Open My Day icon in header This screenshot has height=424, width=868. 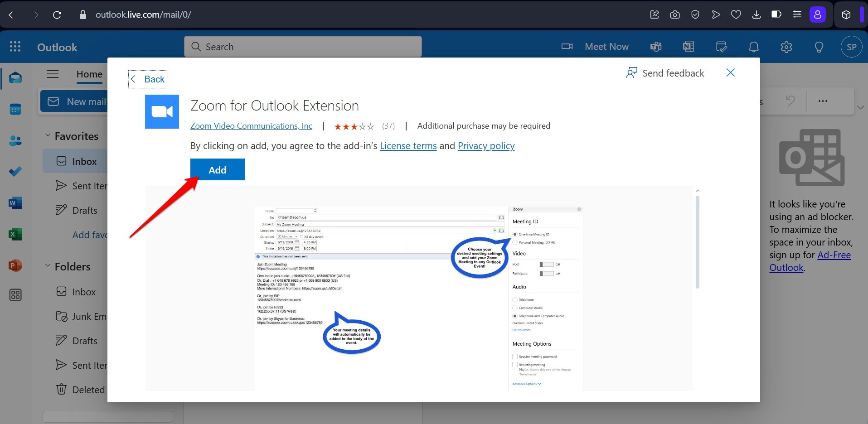pos(721,47)
